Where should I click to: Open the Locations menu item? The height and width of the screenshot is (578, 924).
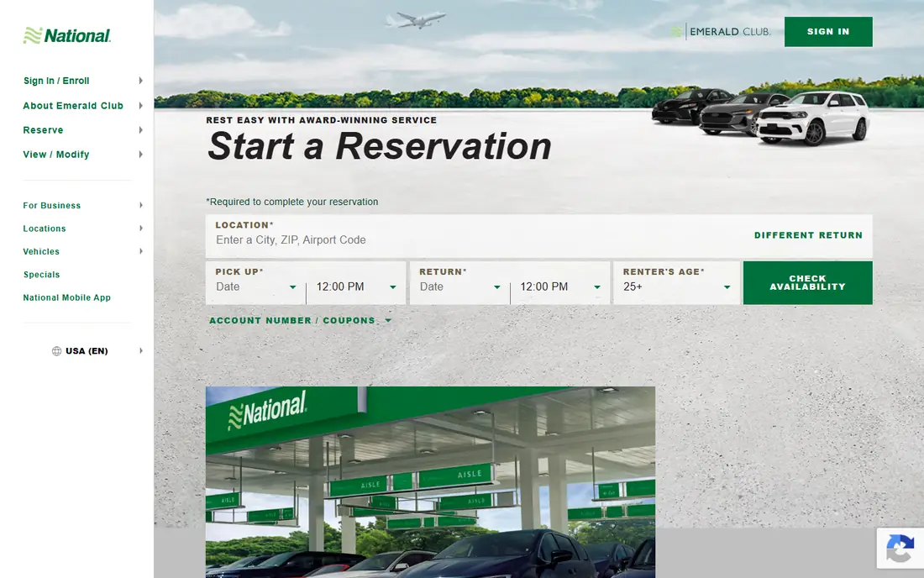[45, 229]
